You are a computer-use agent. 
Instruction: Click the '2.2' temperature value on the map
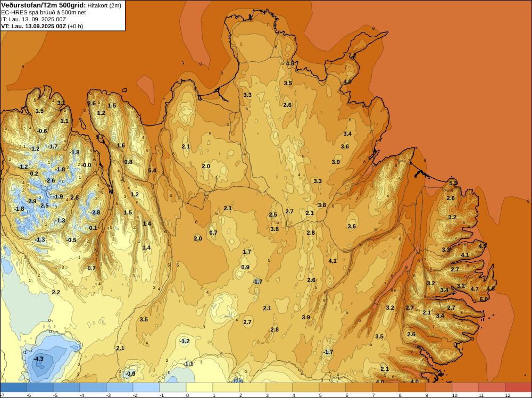tap(56, 292)
